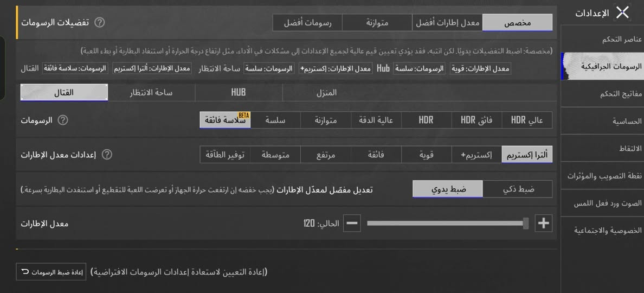
Task: Open الصوت ورد فعل اللمس section
Action: pyautogui.click(x=602, y=203)
